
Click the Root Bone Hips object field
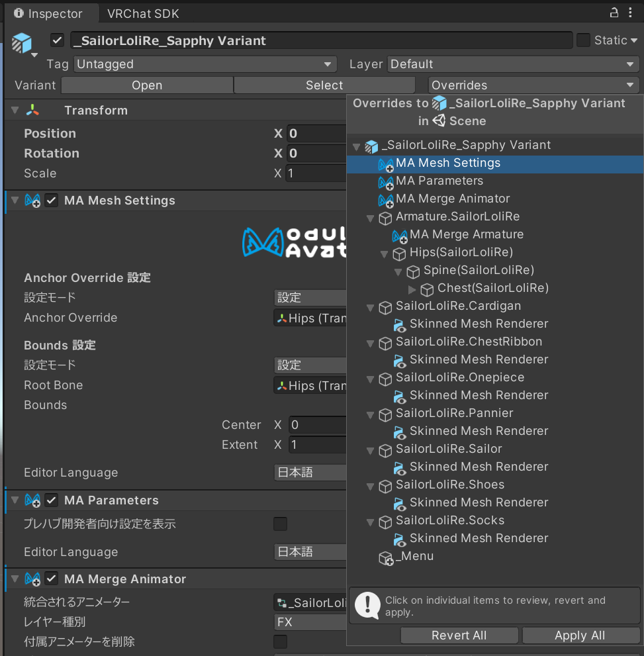[310, 385]
